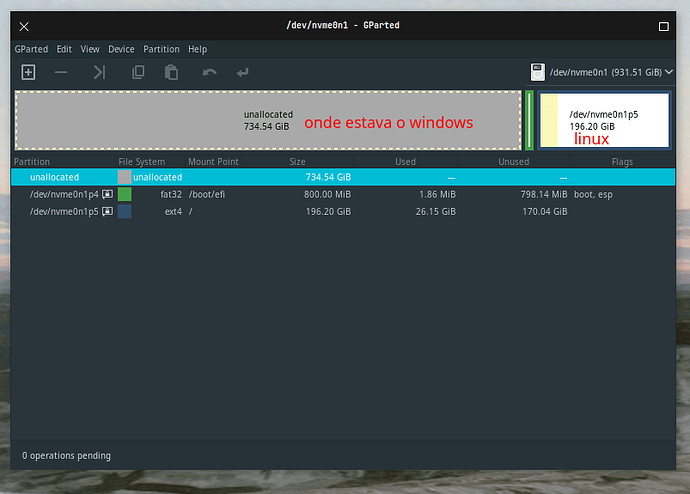Click the Delete partition minus icon
This screenshot has width=690, height=494.
[61, 72]
